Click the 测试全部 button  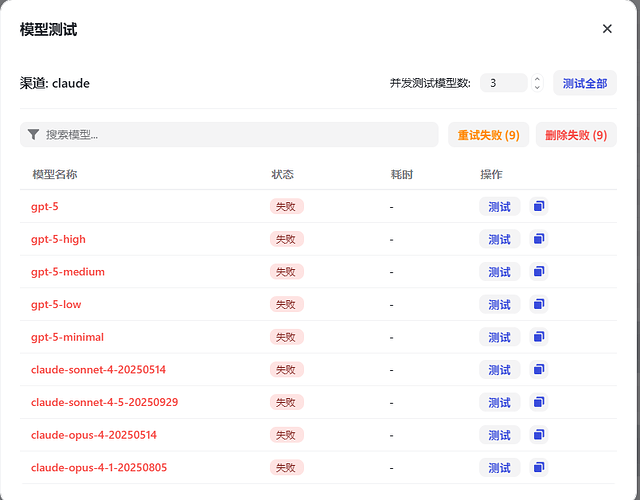point(585,83)
